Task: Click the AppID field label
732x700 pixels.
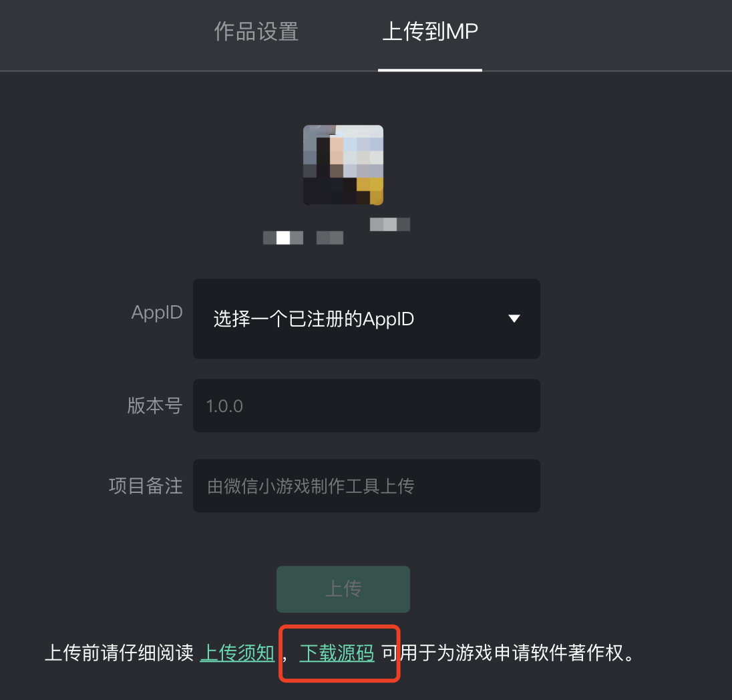Action: coord(157,313)
